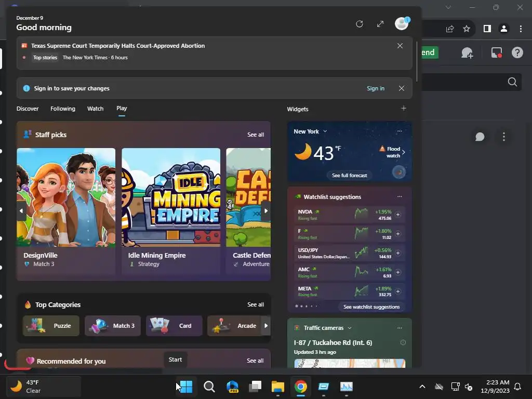Screen dimensions: 532x399
Task: Open the chat bubble icon in background page
Action: pyautogui.click(x=480, y=137)
